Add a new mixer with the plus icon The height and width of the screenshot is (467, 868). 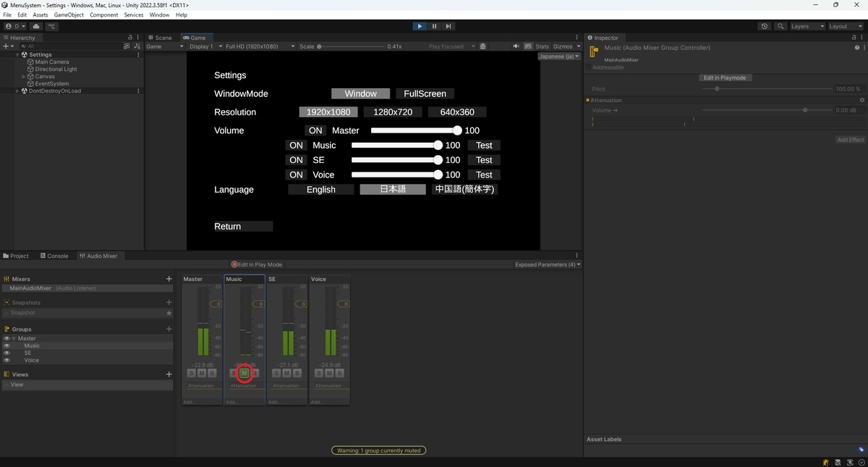(x=169, y=279)
